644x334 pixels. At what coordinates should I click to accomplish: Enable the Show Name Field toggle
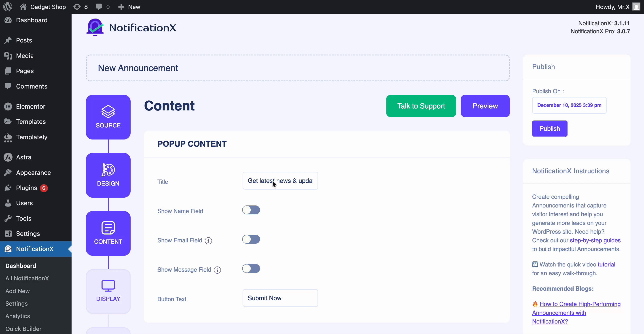251,210
